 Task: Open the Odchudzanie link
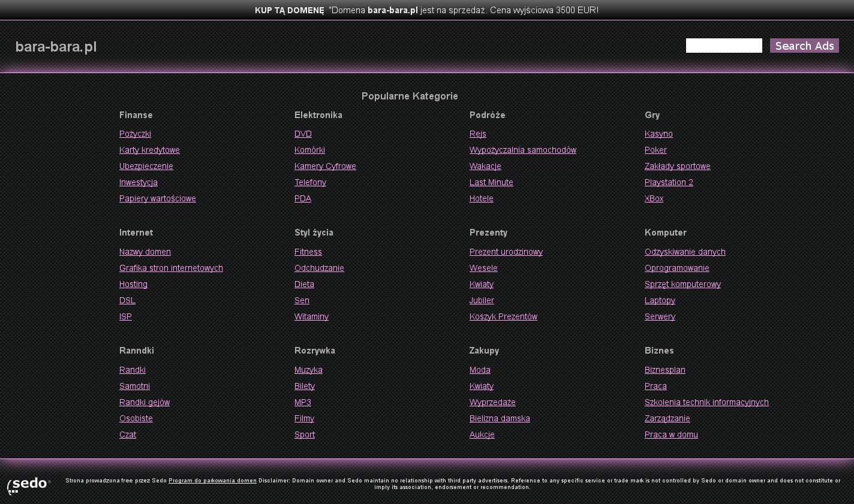click(319, 268)
